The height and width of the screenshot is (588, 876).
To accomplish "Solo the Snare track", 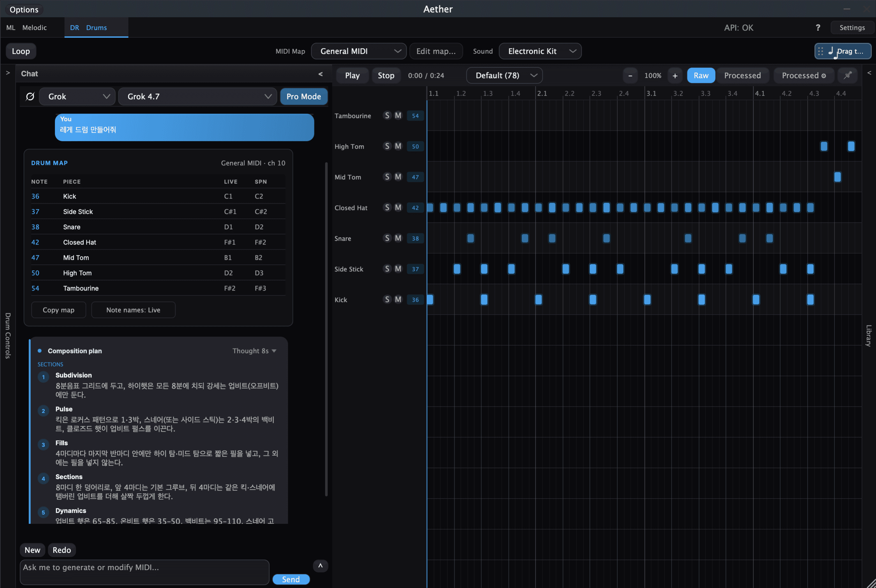I will click(387, 238).
